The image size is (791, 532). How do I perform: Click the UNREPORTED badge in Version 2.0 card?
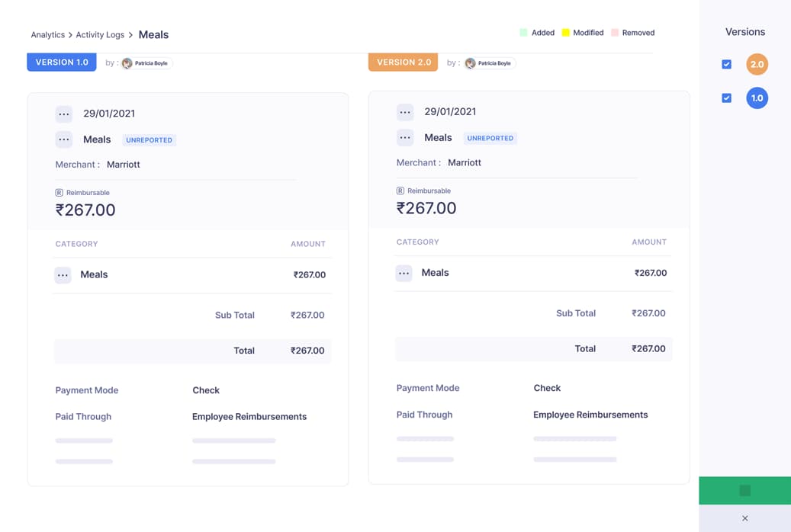pyautogui.click(x=490, y=138)
